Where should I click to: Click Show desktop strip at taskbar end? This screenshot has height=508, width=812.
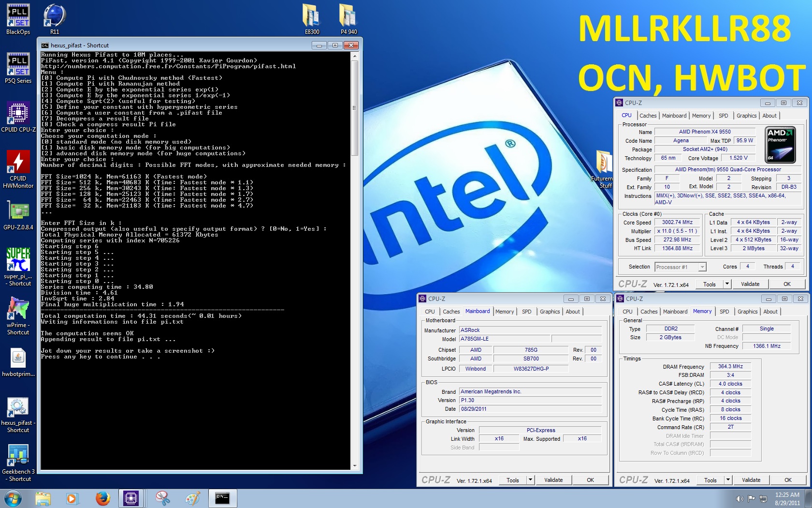[809, 498]
